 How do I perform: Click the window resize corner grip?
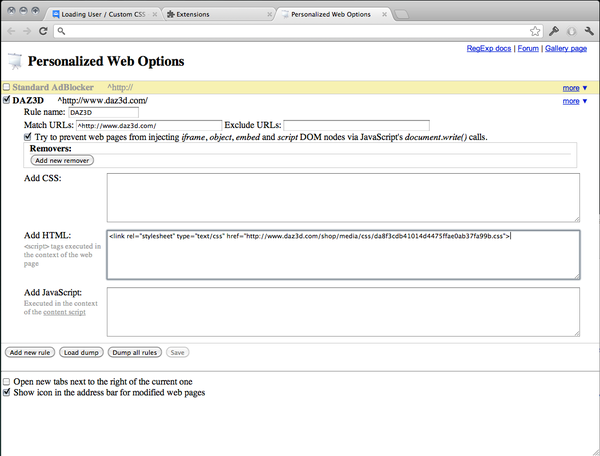pos(595,451)
